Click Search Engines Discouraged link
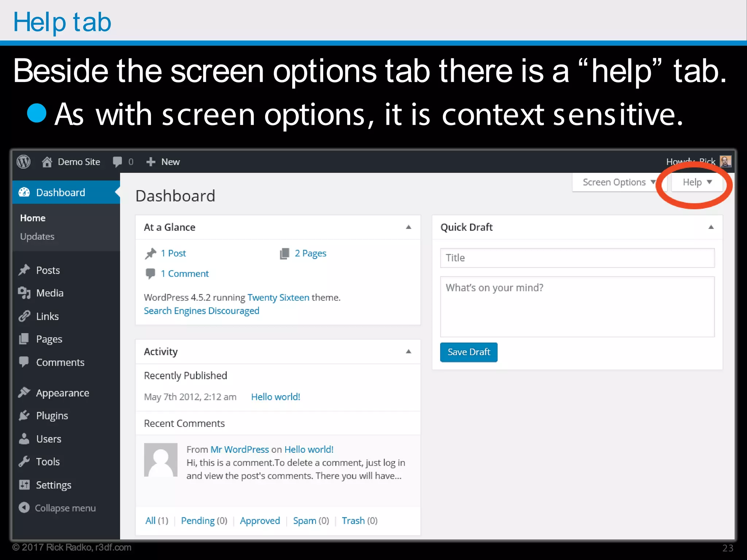This screenshot has width=747, height=560. pos(201,311)
